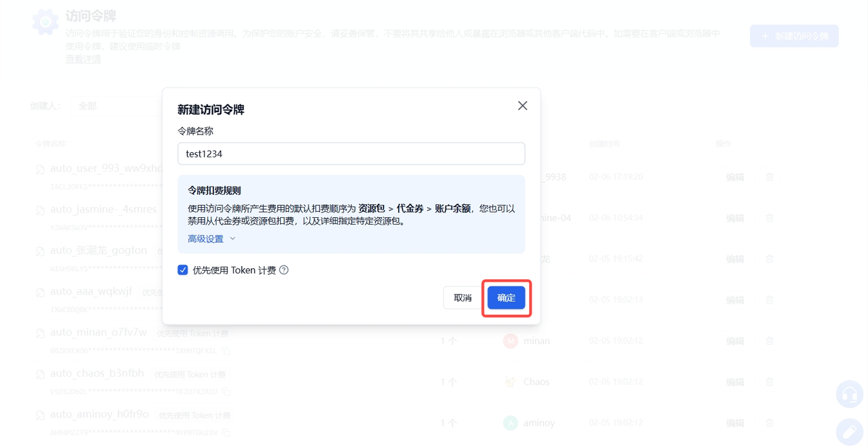
Task: Edit the Chaos token row
Action: (735, 382)
